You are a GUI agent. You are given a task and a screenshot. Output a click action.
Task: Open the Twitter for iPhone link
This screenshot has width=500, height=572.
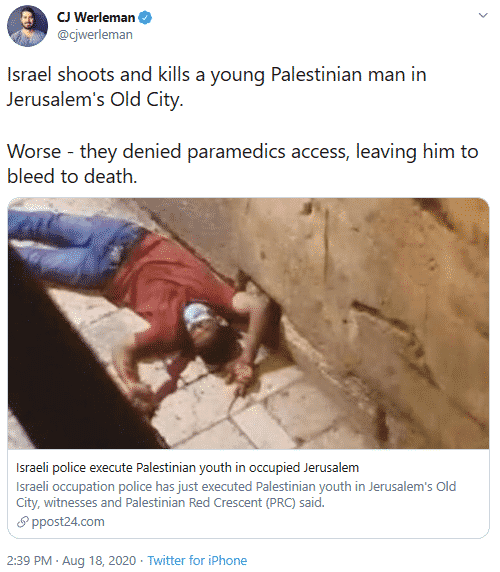pyautogui.click(x=197, y=560)
